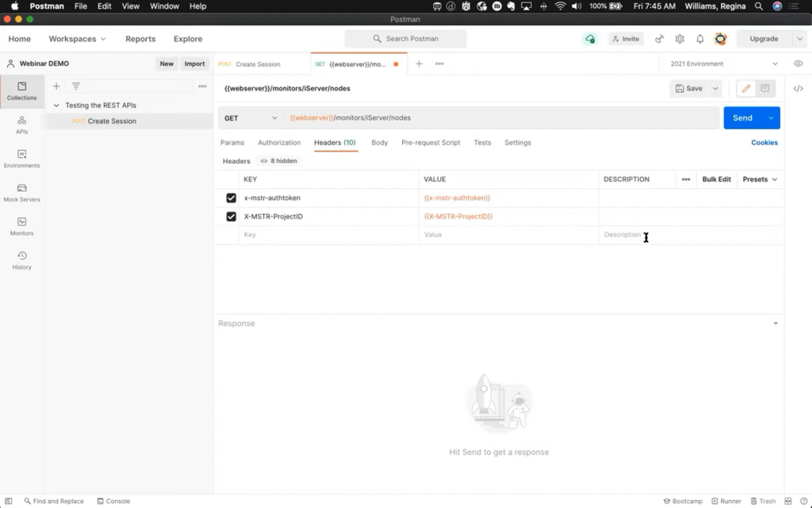Open macOS Spotlight search icon
812x508 pixels.
pos(759,6)
